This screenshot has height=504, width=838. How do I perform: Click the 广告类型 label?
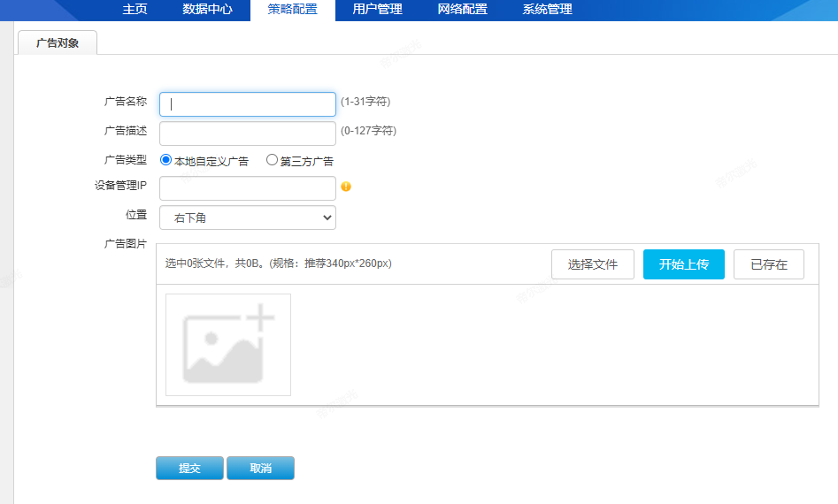click(125, 160)
